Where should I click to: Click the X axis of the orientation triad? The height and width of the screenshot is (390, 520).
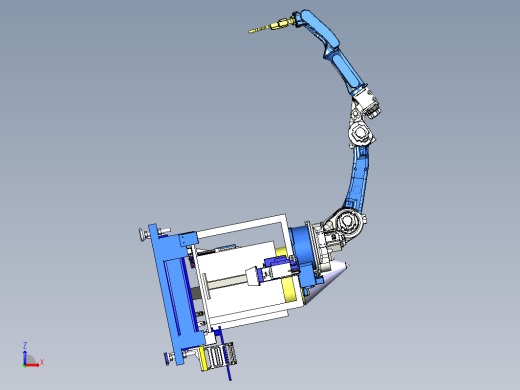34,365
